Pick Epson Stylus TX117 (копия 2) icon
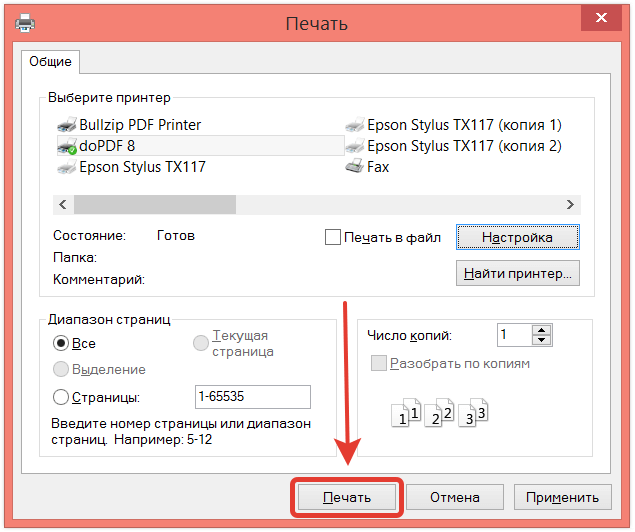Screen dimensions: 635x532 355,146
